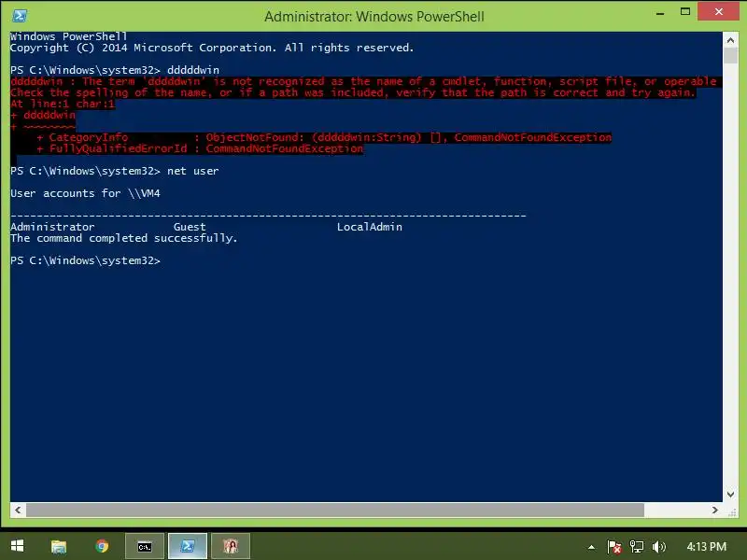Open the PowerShell title bar system menu icon
747x560 pixels.
point(20,16)
